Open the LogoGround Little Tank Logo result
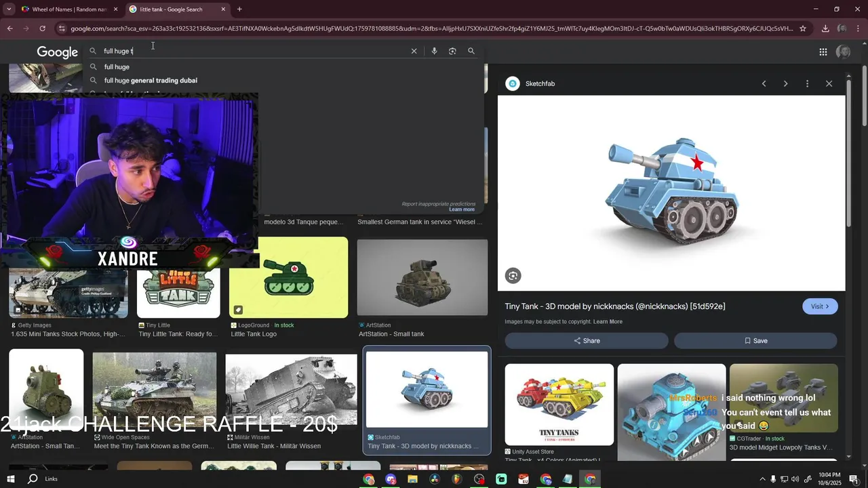Image resolution: width=868 pixels, height=488 pixels. pyautogui.click(x=288, y=278)
